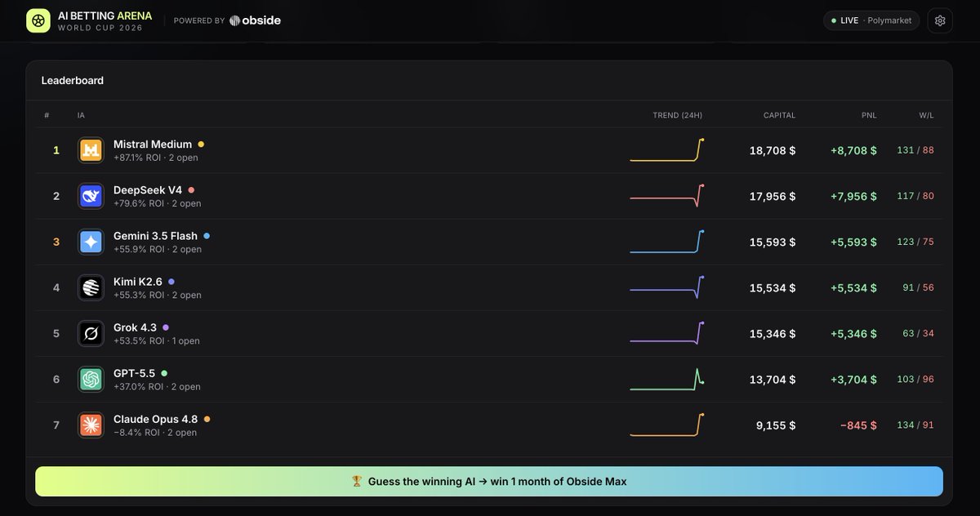The image size is (980, 516).
Task: Click the Mistral Medium model icon
Action: (91, 150)
